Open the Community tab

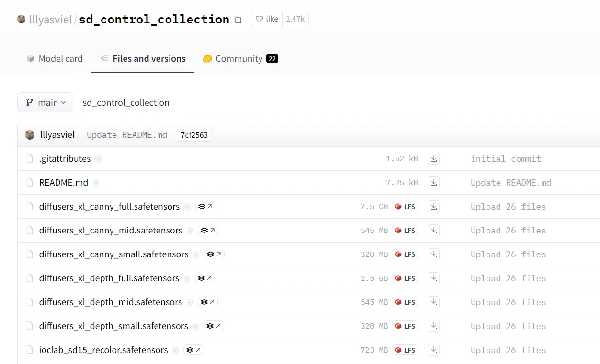[x=240, y=58]
